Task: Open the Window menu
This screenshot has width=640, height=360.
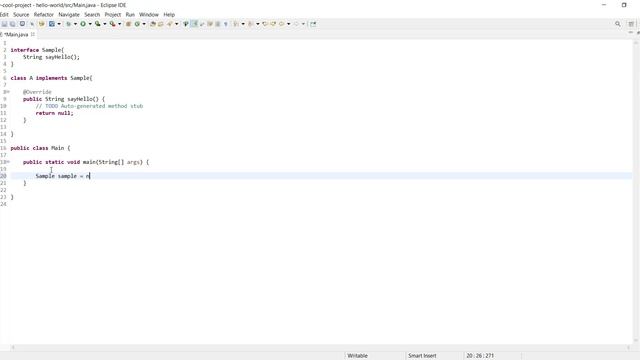Action: 149,14
